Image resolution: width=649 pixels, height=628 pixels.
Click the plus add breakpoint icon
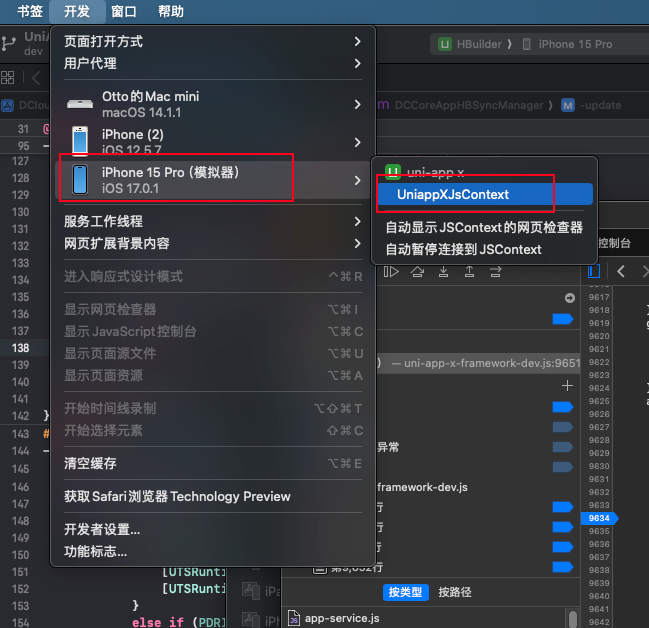click(x=567, y=386)
